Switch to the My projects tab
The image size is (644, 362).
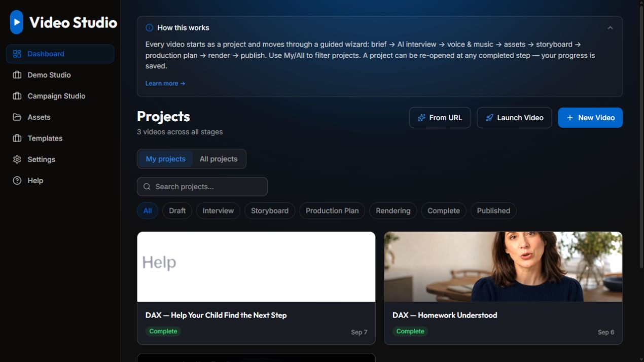pos(166,159)
